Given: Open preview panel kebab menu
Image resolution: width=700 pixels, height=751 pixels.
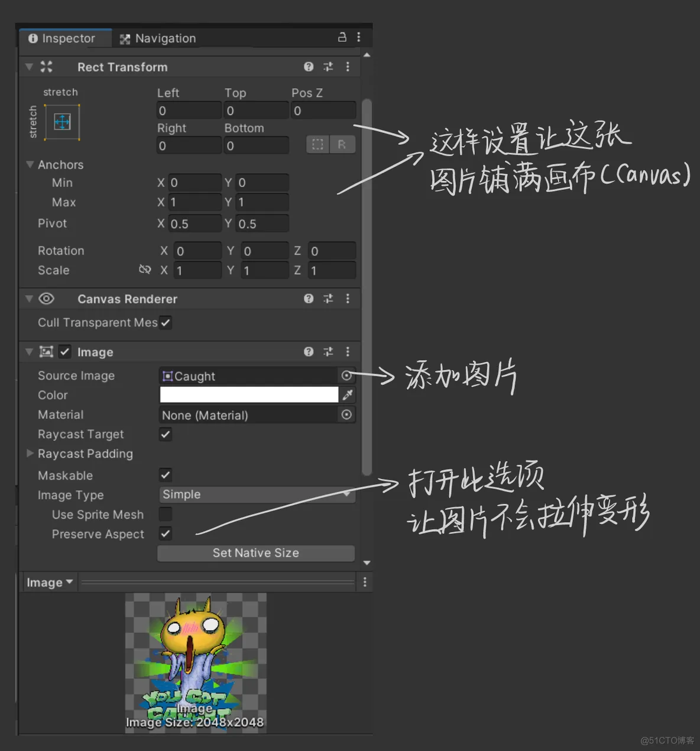Looking at the screenshot, I should click(x=365, y=582).
